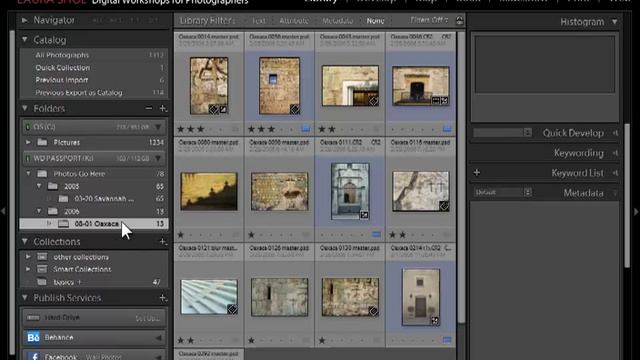Viewport: 640px width, 360px height.
Task: Select the None library filter
Action: click(375, 21)
